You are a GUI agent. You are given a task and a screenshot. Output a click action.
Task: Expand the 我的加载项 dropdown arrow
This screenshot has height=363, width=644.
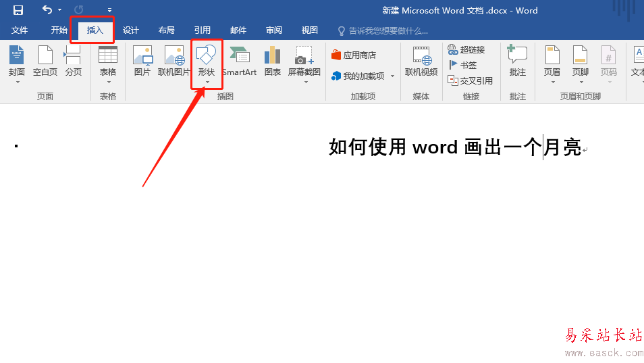tap(393, 76)
